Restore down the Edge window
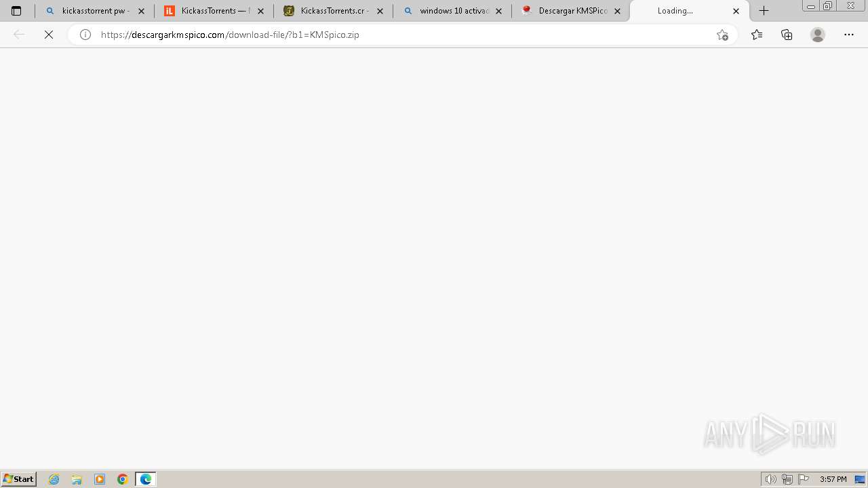The image size is (868, 488). click(x=827, y=5)
